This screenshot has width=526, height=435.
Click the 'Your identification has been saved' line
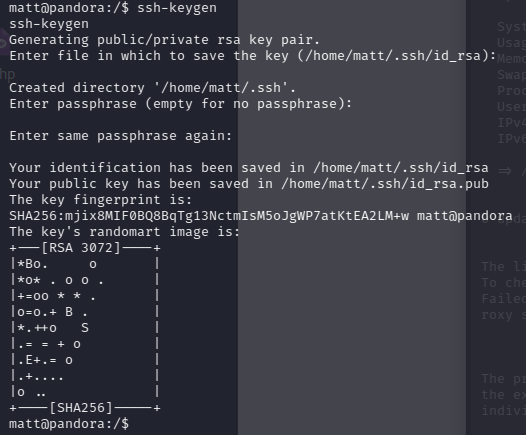249,168
